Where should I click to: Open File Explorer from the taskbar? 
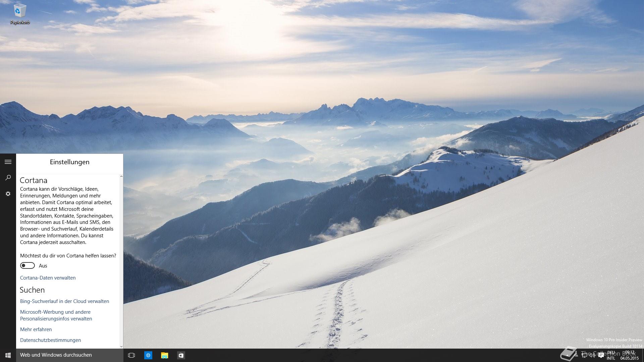pos(164,355)
